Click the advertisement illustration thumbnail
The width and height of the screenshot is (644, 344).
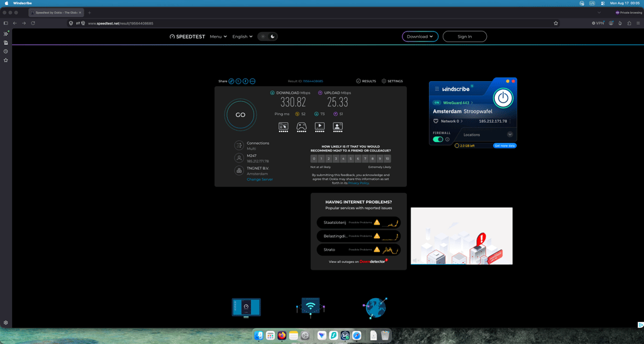(462, 236)
